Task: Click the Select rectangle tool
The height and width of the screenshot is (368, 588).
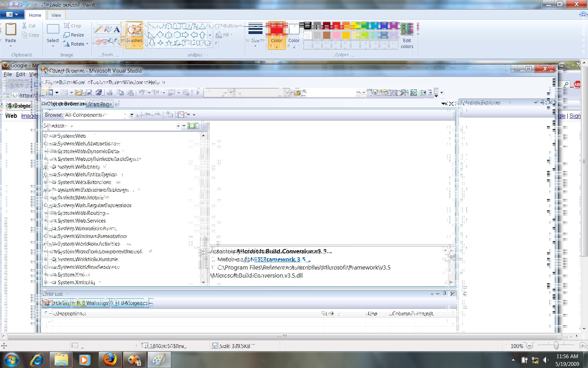Action: pos(53,29)
